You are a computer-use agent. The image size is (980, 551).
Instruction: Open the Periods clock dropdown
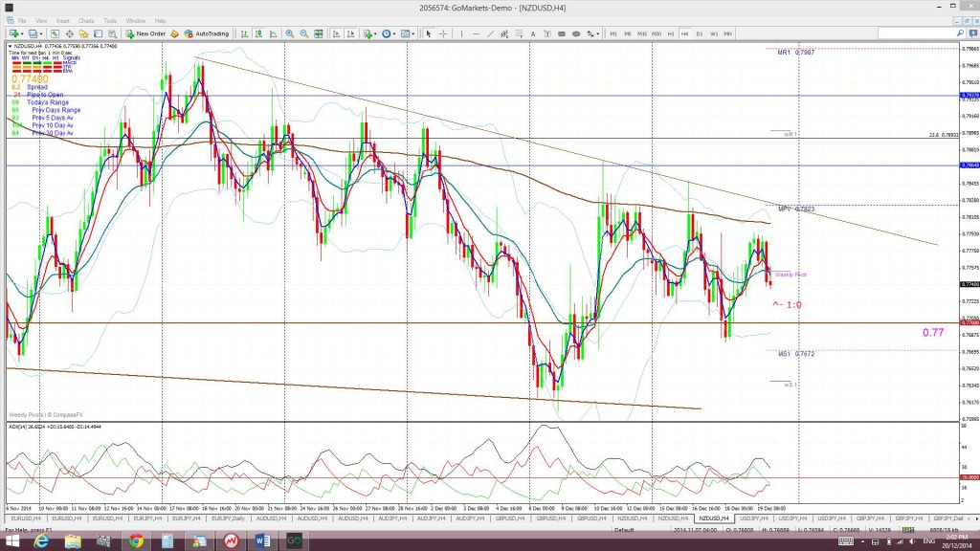(389, 33)
